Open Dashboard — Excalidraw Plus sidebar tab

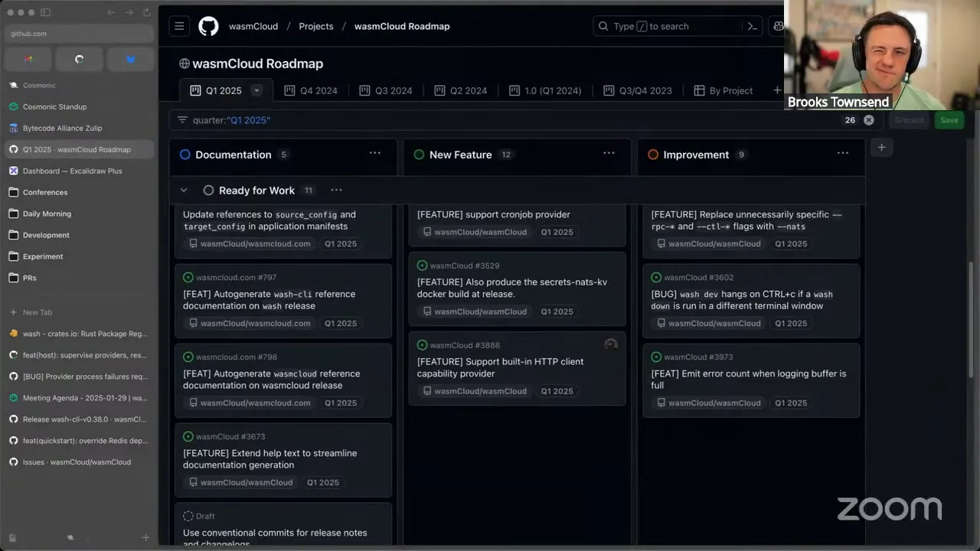80,171
